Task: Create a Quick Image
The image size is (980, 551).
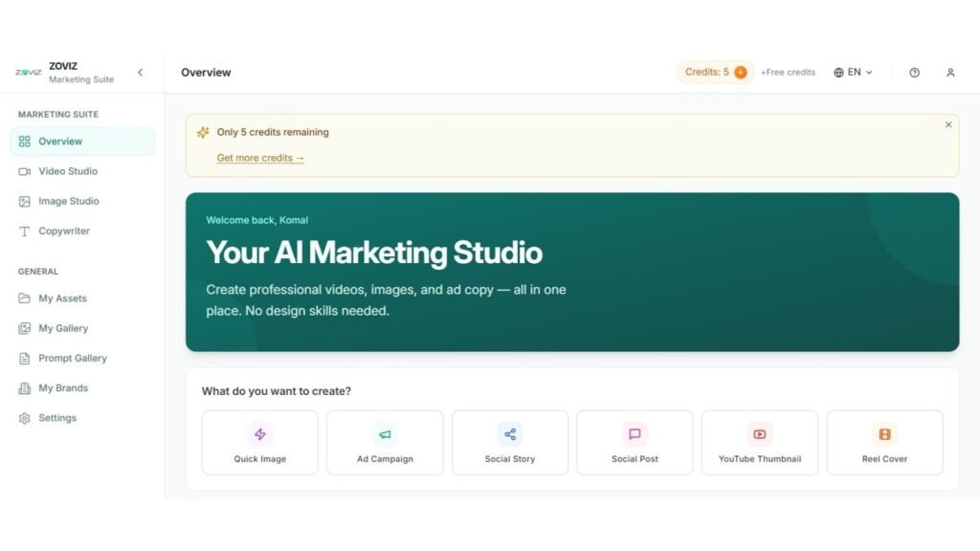Action: (260, 442)
